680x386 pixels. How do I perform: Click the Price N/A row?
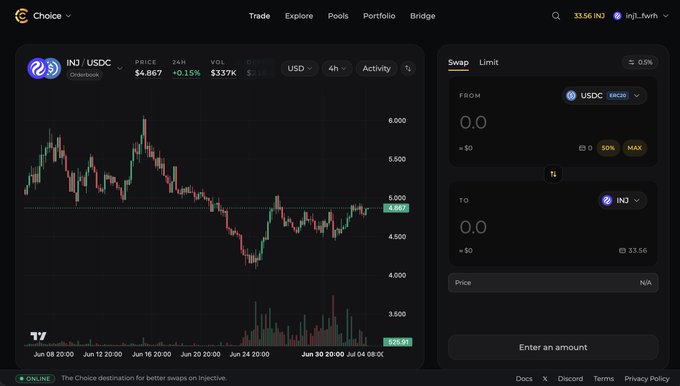[553, 283]
